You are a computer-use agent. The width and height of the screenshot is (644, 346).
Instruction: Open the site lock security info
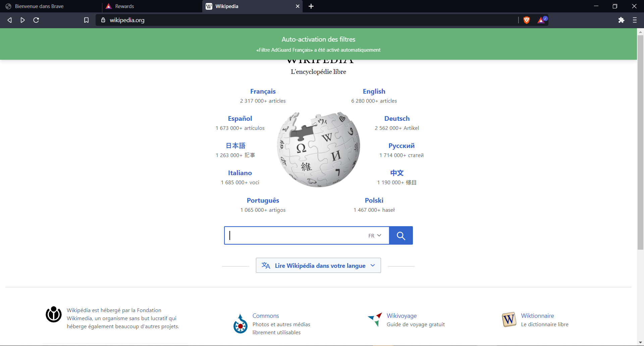(x=103, y=20)
